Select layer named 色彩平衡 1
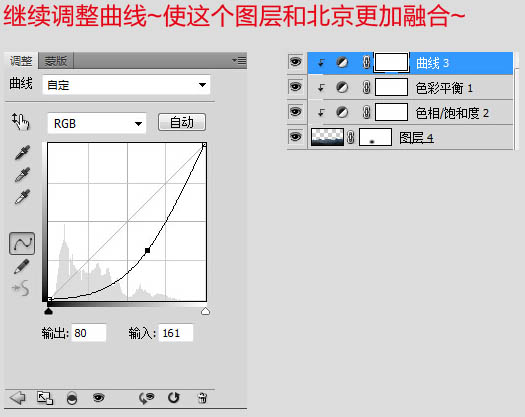Image resolution: width=525 pixels, height=417 pixels. 444,88
